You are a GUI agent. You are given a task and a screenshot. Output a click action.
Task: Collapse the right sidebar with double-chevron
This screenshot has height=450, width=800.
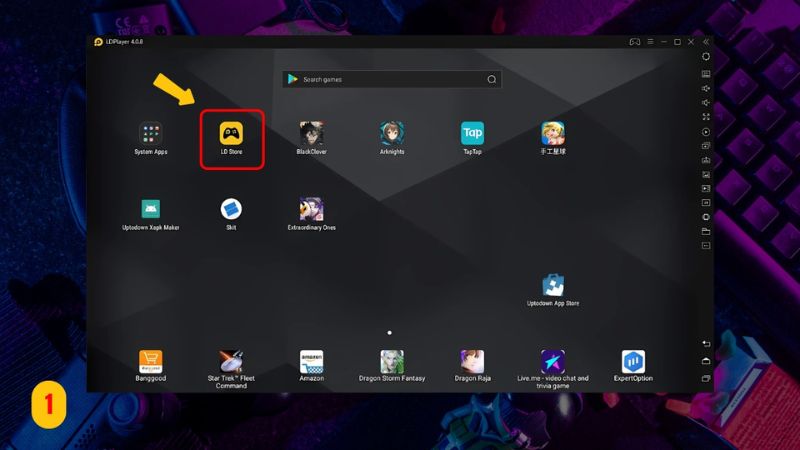point(706,42)
